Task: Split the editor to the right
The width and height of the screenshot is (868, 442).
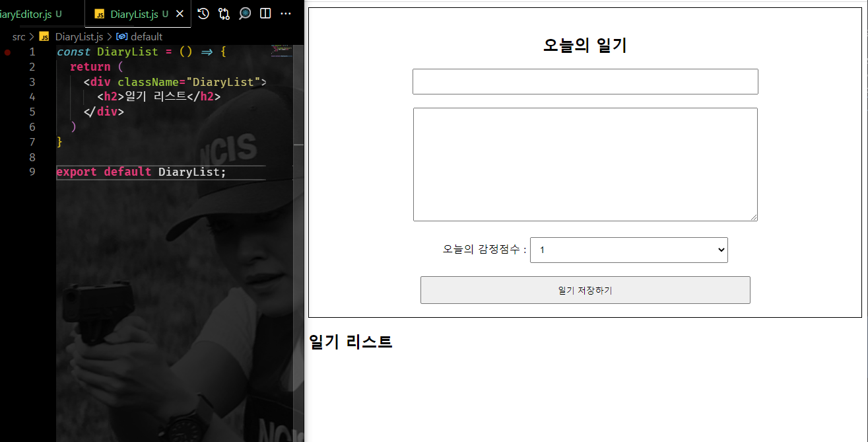Action: [265, 13]
